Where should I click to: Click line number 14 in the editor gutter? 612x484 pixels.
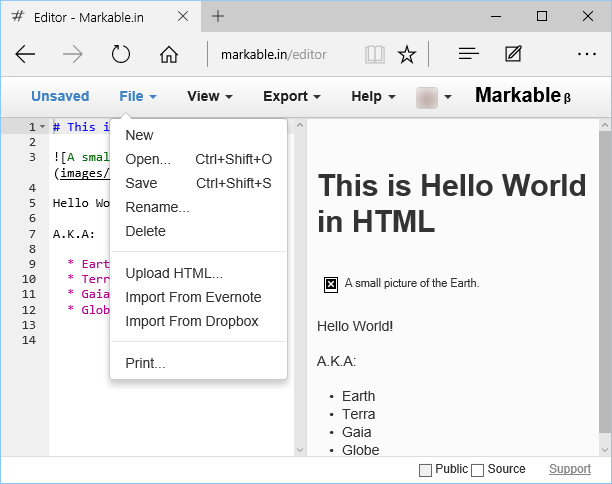[x=29, y=340]
